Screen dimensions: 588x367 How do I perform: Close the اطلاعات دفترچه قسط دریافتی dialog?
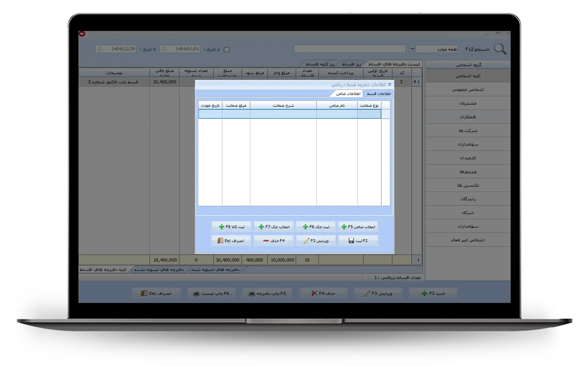[x=390, y=84]
